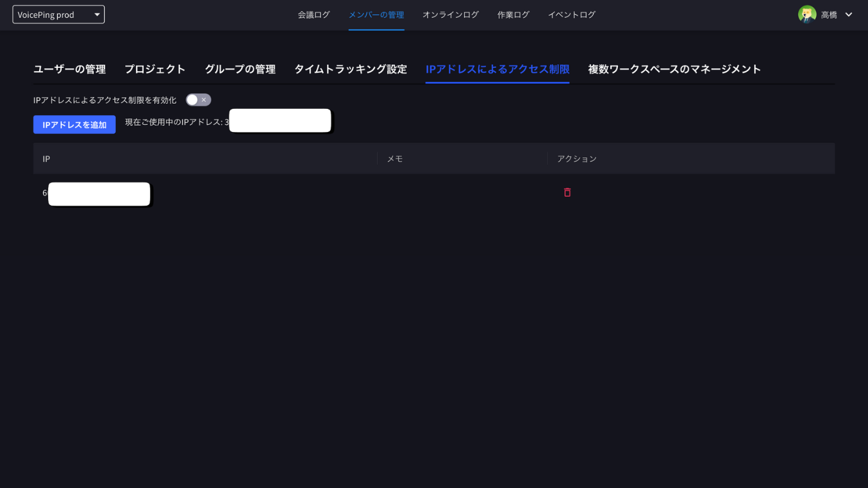Expand the account menu next to 高橋
This screenshot has height=488, width=868.
(x=847, y=13)
